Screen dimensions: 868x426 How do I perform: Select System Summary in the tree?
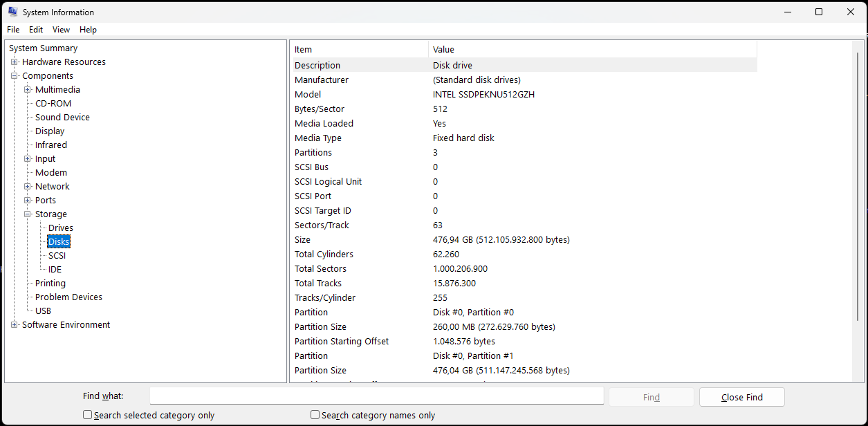[43, 48]
